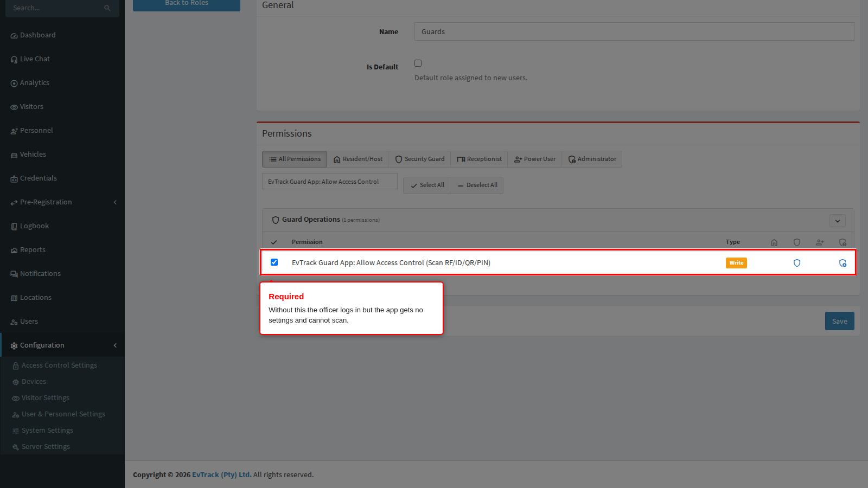Collapse the Configuration menu chevron
Viewport: 868px width, 488px height.
coord(115,345)
